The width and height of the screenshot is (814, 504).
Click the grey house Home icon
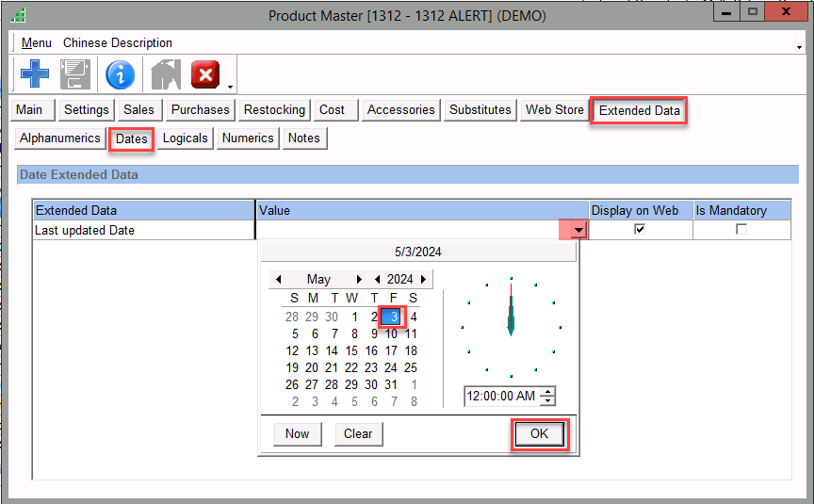click(162, 73)
